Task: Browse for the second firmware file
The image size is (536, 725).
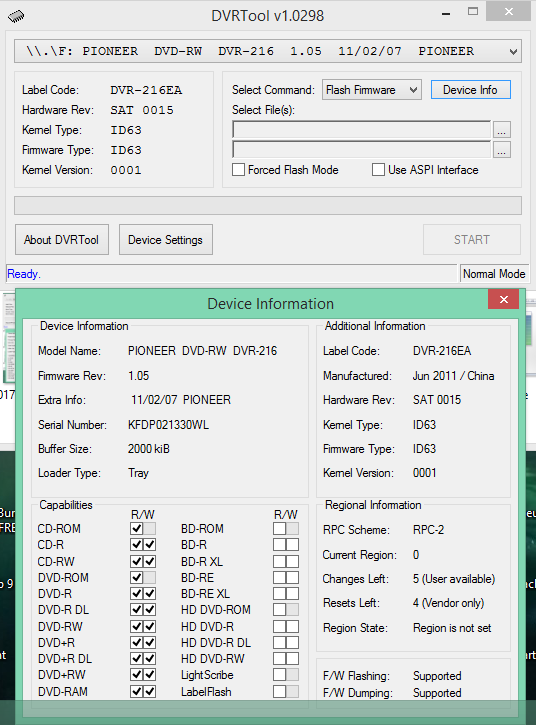Action: [501, 150]
